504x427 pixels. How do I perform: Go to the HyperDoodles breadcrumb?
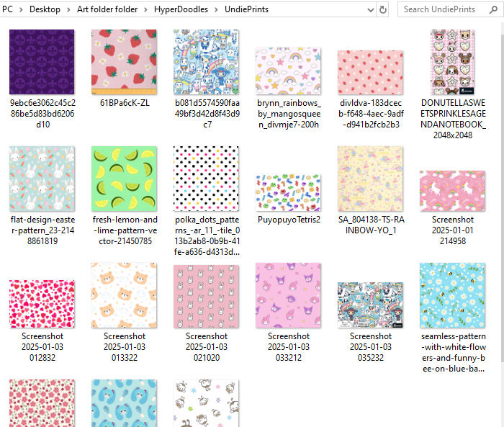click(x=181, y=9)
